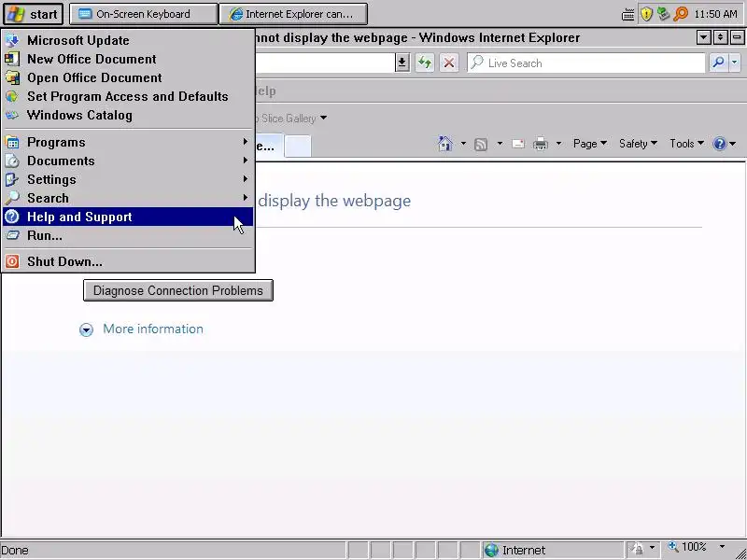Open the address bar dropdown arrow
Image resolution: width=747 pixels, height=560 pixels.
pyautogui.click(x=402, y=63)
